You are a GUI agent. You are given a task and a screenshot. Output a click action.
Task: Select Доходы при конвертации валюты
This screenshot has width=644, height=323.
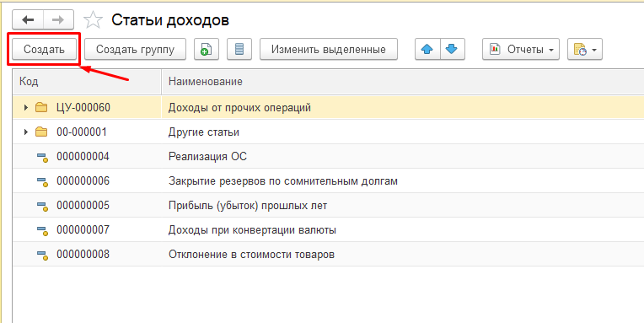click(x=329, y=229)
